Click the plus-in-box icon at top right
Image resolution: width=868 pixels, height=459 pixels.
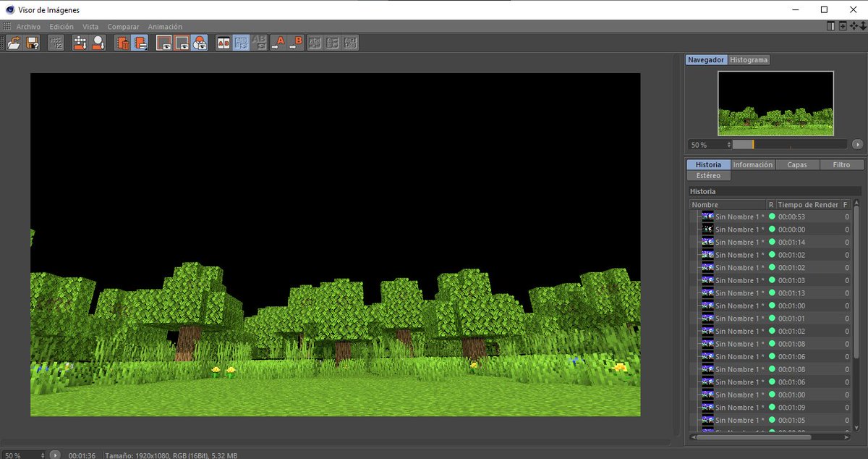(843, 26)
